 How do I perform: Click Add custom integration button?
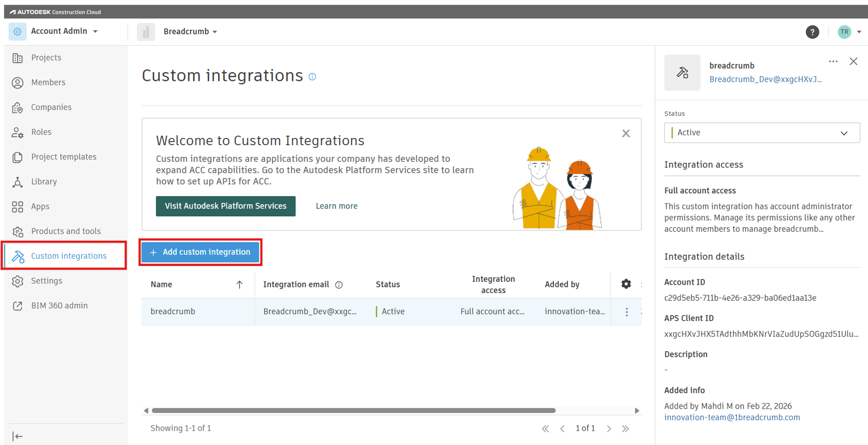pos(200,252)
